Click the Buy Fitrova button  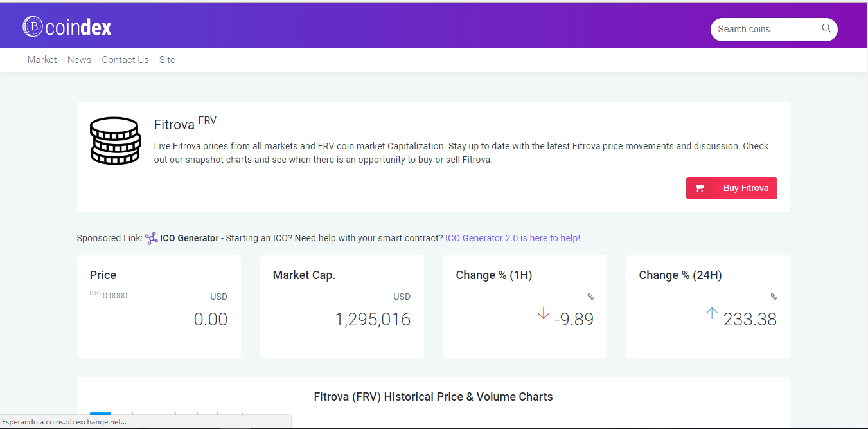point(732,188)
